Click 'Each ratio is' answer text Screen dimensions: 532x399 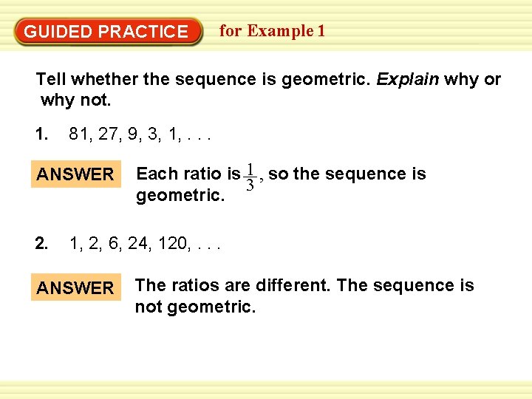click(x=188, y=174)
